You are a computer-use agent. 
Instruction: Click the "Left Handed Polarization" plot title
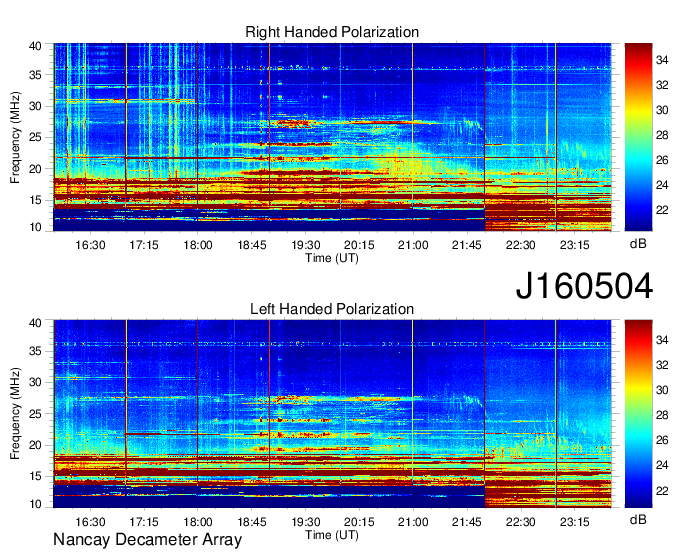332,309
